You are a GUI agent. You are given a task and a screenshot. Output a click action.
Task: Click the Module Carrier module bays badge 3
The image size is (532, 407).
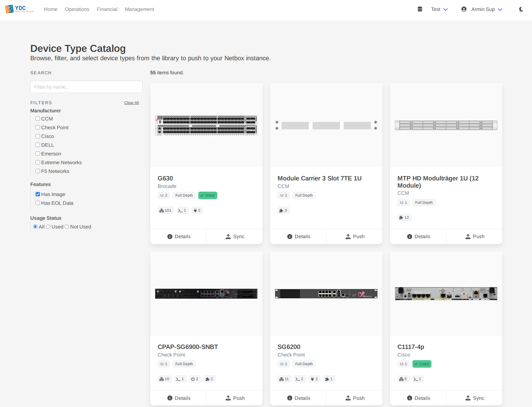(x=283, y=210)
